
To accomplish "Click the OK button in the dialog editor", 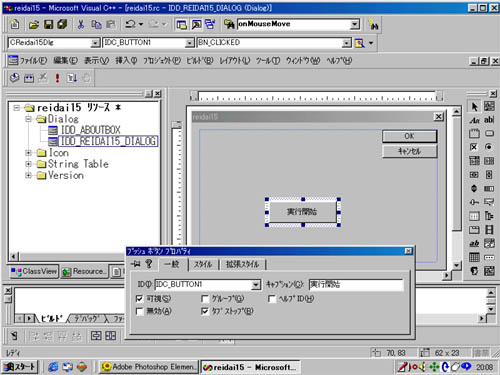I will (409, 136).
